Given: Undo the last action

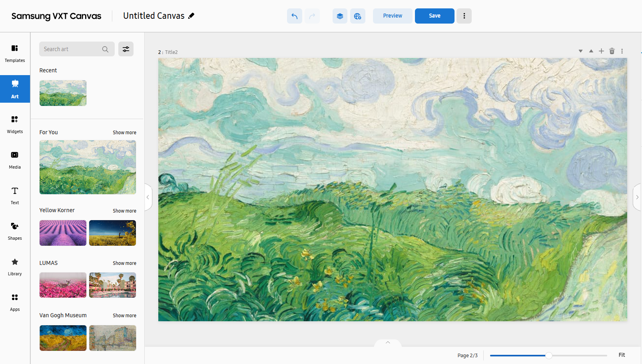Looking at the screenshot, I should (x=295, y=16).
